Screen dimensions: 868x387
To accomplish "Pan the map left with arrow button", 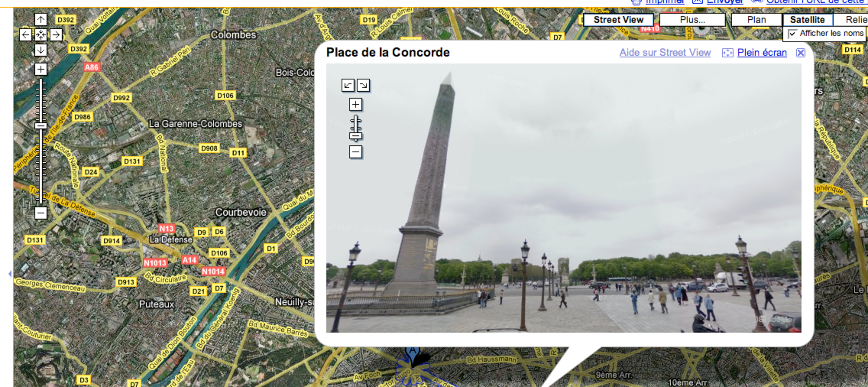I will tap(26, 35).
